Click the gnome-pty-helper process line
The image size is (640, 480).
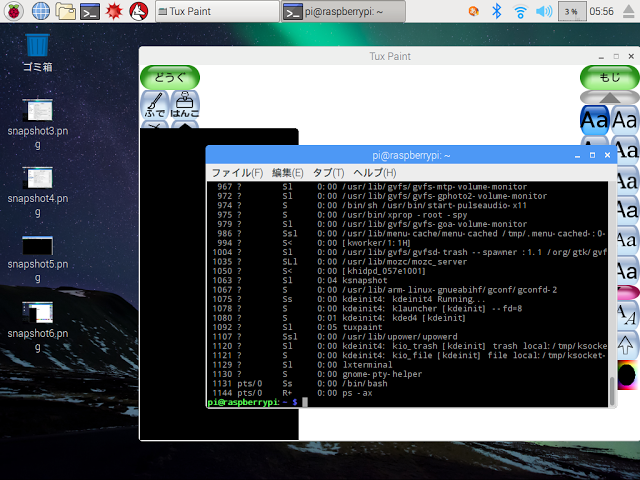pyautogui.click(x=407, y=374)
